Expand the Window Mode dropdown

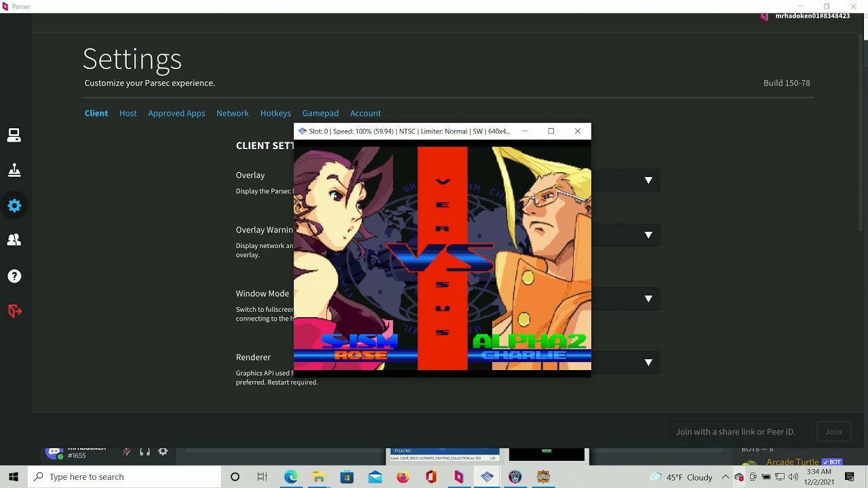648,299
